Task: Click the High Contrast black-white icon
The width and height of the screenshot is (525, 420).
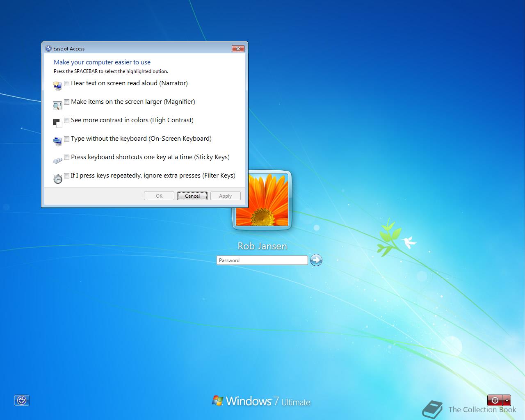Action: click(x=57, y=123)
